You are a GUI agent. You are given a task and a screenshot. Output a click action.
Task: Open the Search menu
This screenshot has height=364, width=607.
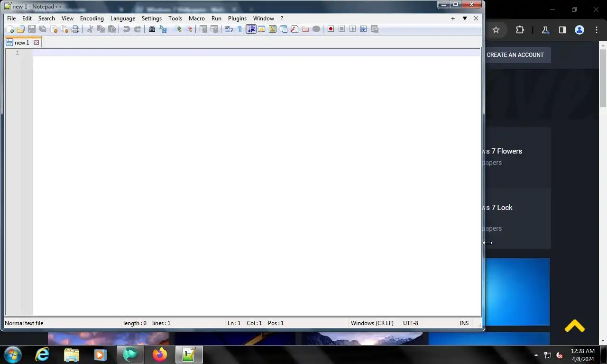[x=46, y=18]
